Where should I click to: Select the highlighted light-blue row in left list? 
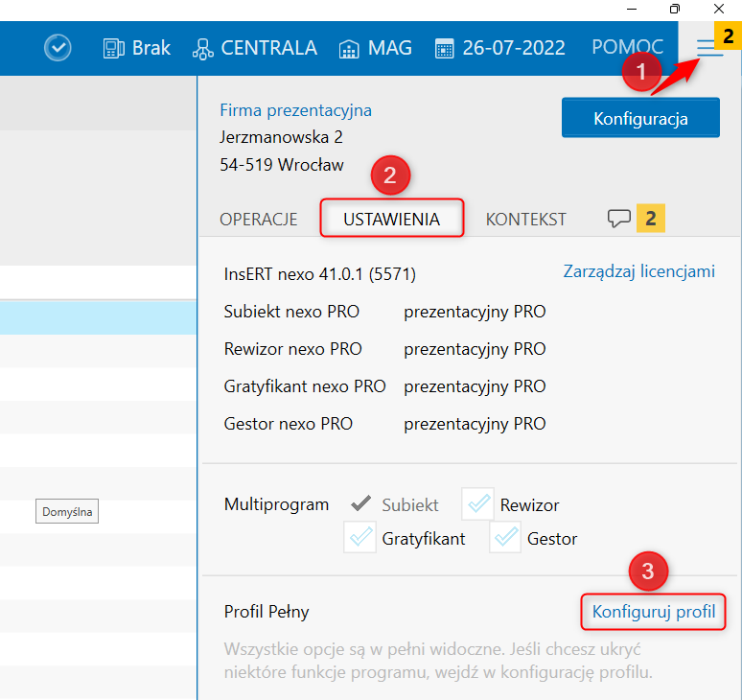coord(98,318)
